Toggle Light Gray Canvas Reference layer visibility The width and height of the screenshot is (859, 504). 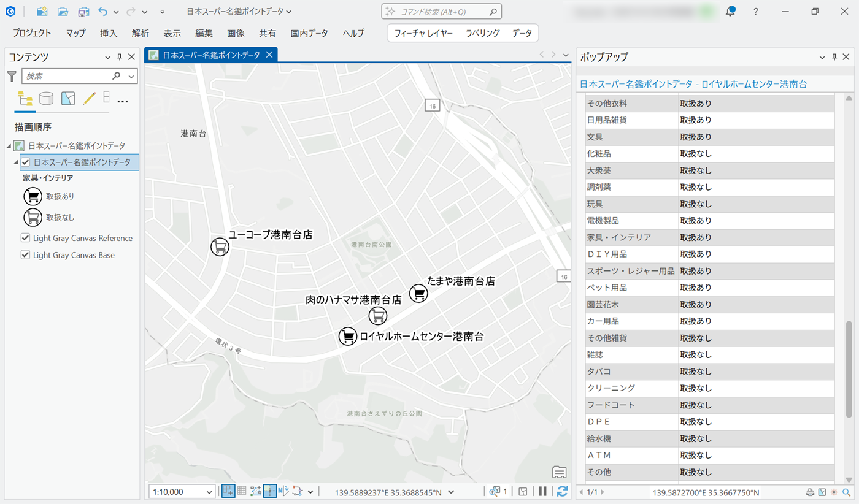26,238
